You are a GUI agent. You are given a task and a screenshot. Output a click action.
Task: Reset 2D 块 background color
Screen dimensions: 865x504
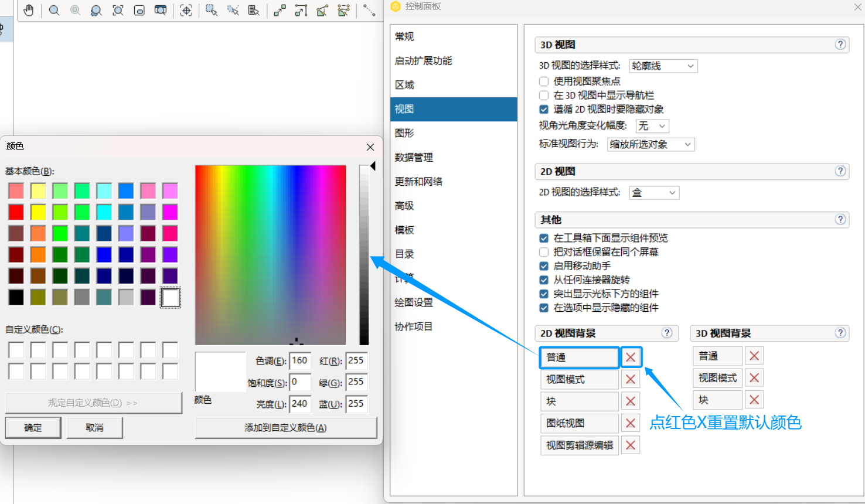point(631,401)
